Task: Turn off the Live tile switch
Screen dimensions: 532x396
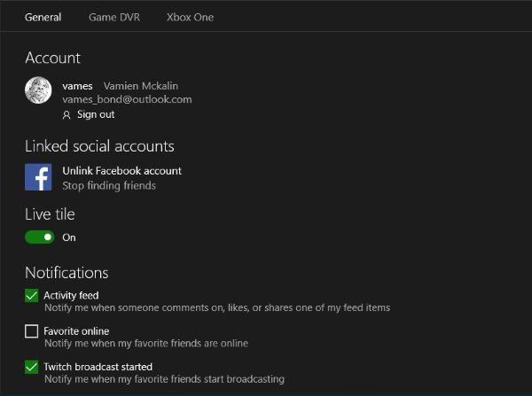Action: tap(39, 237)
